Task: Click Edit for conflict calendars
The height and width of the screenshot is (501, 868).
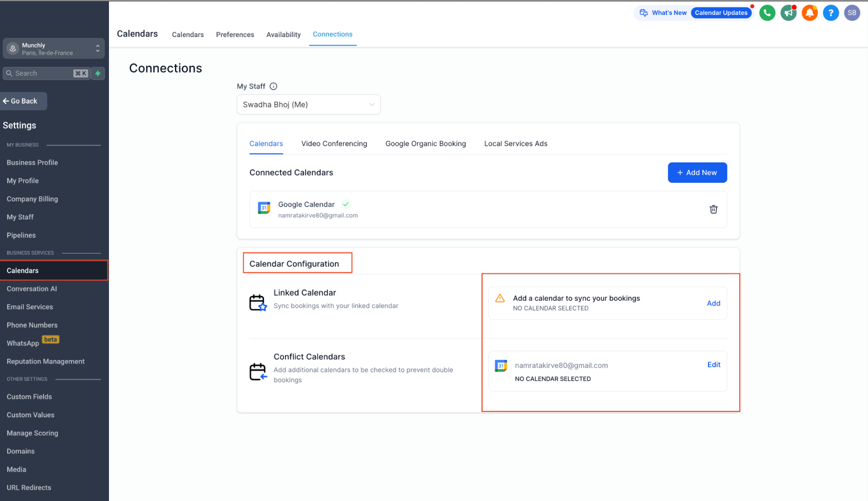Action: (x=714, y=365)
